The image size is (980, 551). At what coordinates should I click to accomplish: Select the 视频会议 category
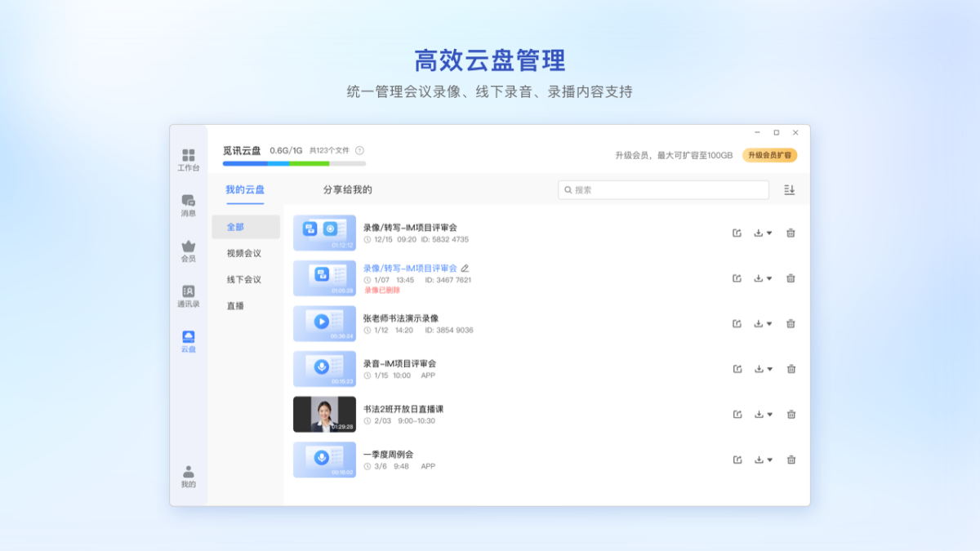point(244,253)
